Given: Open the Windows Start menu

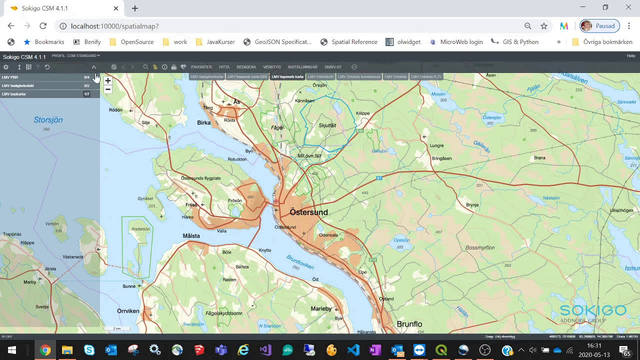Looking at the screenshot, I should pos(11,350).
